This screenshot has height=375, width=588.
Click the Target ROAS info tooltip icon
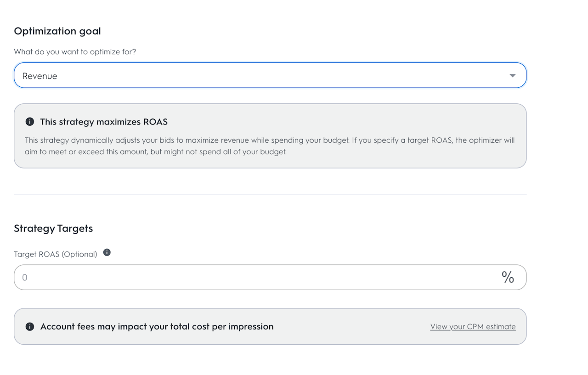click(107, 252)
